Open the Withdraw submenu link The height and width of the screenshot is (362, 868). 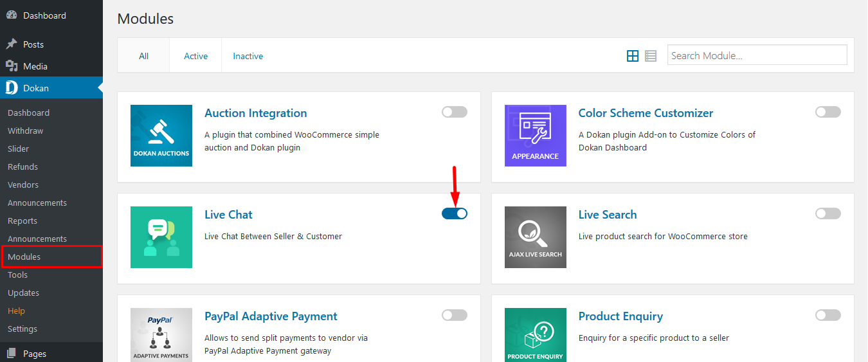(26, 131)
